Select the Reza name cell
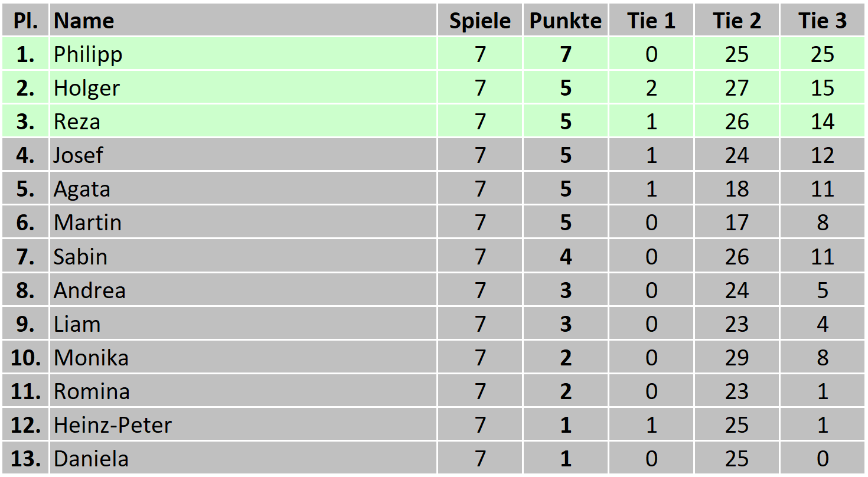This screenshot has width=868, height=477. [x=77, y=122]
